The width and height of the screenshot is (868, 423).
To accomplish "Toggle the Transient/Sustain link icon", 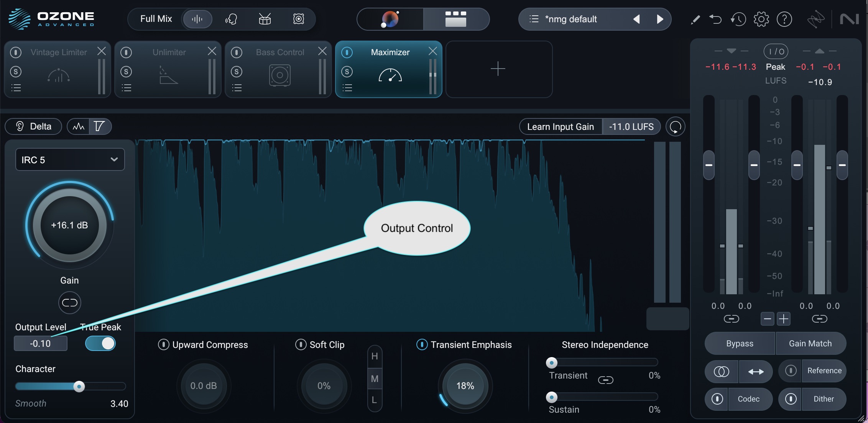I will pyautogui.click(x=605, y=380).
